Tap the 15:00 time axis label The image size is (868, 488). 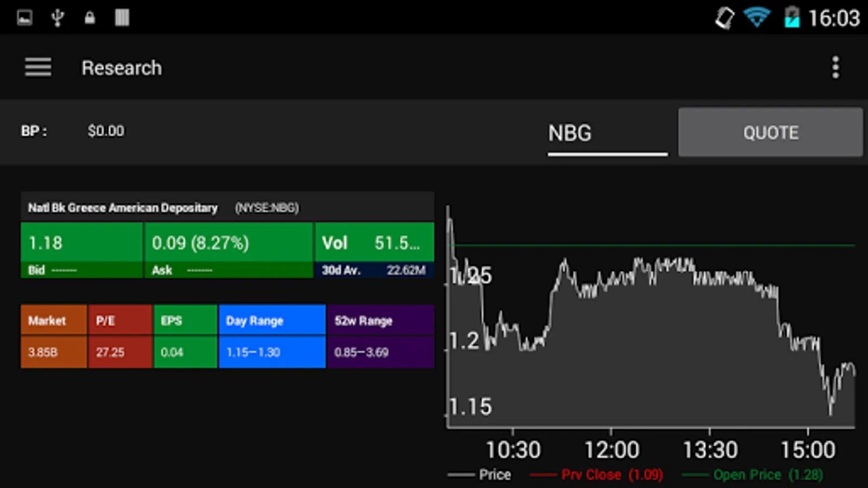808,450
